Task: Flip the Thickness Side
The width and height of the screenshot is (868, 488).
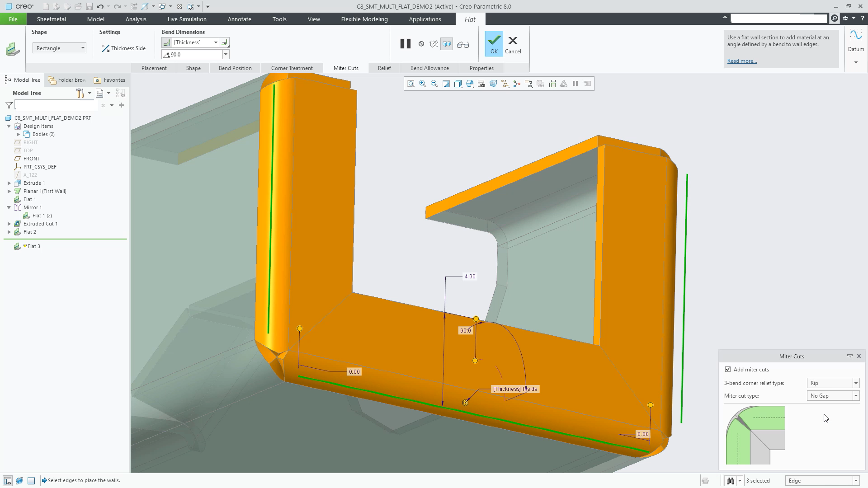Action: click(123, 48)
